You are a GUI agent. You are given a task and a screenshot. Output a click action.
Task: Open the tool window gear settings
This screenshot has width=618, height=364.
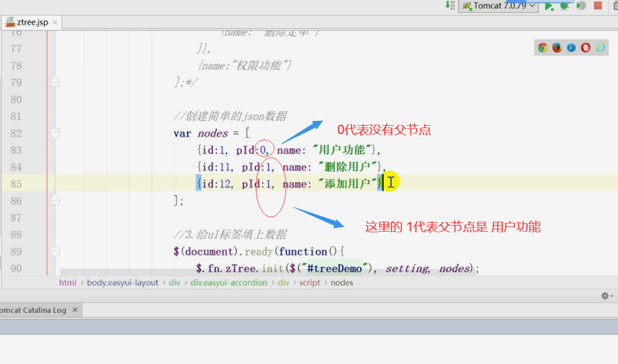607,296
